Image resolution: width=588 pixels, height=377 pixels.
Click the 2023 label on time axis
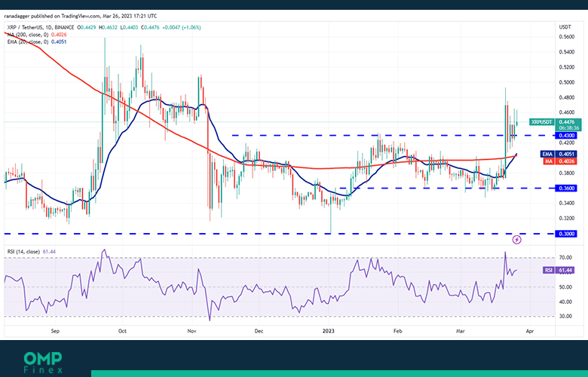click(x=329, y=331)
